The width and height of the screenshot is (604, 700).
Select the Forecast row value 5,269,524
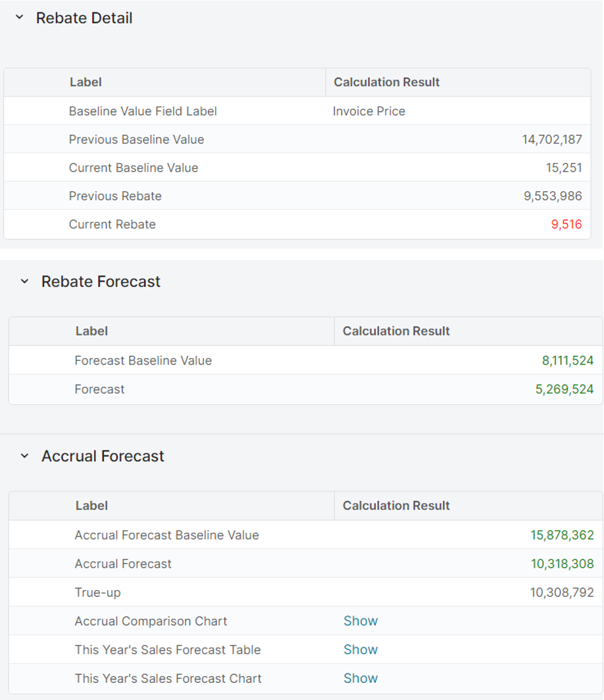(x=564, y=389)
